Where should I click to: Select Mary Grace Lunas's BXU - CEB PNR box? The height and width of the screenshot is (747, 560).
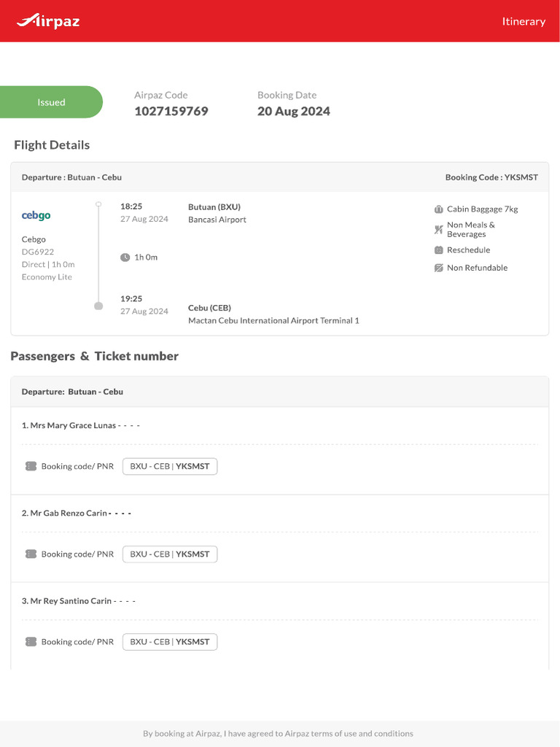[170, 466]
